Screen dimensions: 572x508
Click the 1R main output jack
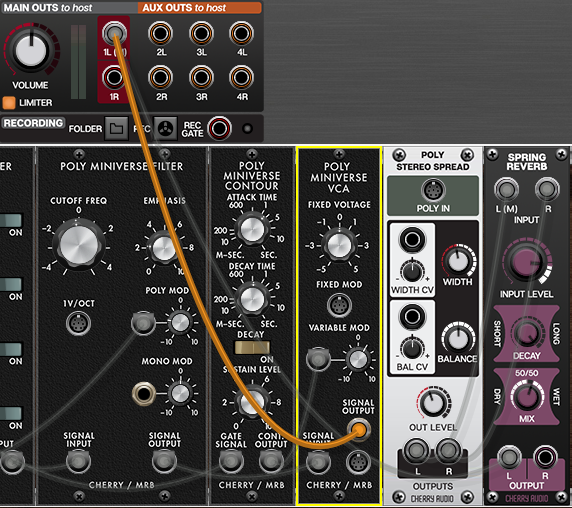click(x=114, y=77)
